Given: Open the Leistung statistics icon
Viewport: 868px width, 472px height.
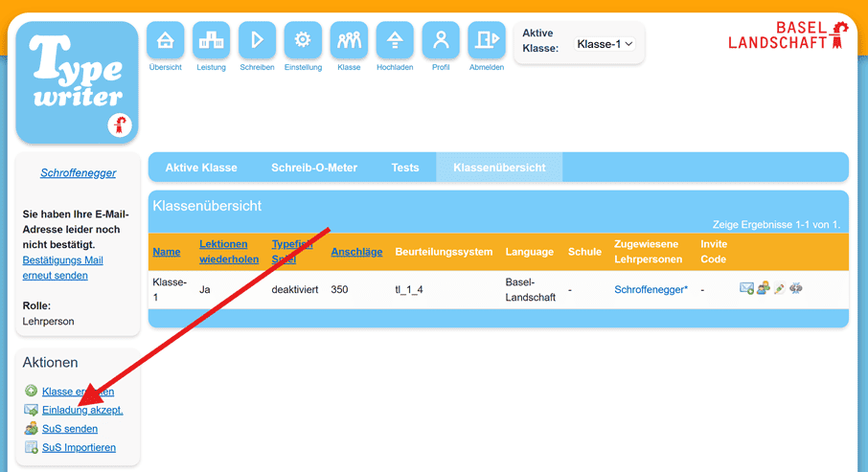Looking at the screenshot, I should point(211,40).
